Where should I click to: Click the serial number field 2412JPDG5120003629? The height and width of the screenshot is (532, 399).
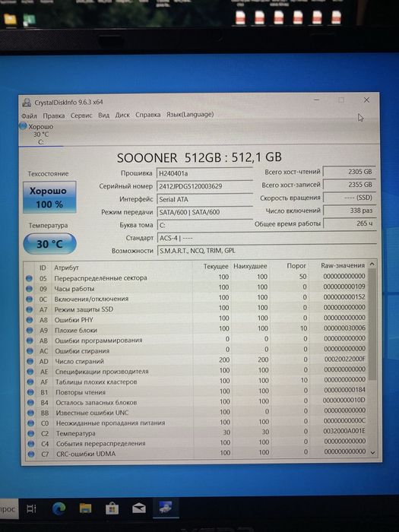[204, 186]
